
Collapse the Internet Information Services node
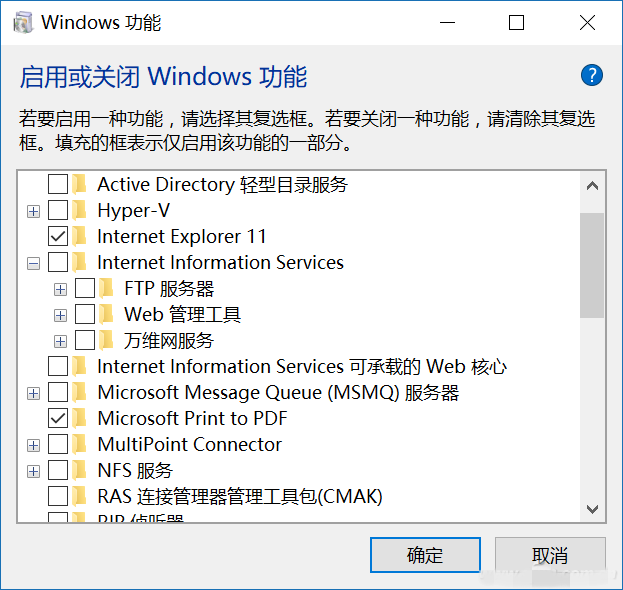coord(34,263)
